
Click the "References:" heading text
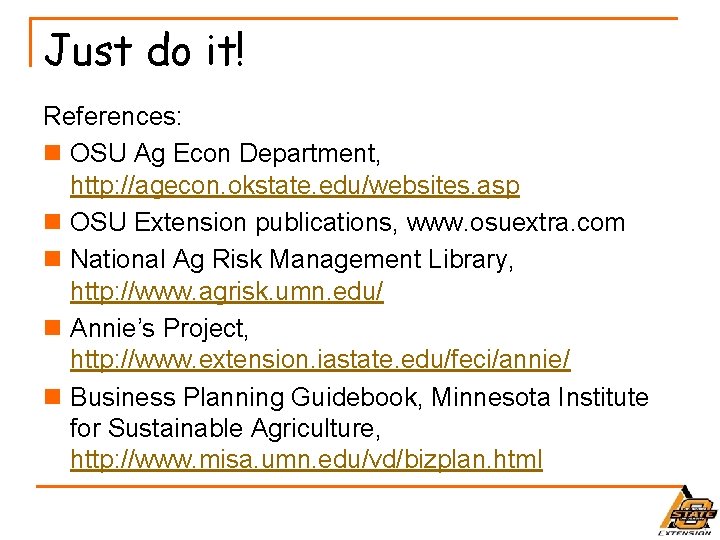[113, 117]
